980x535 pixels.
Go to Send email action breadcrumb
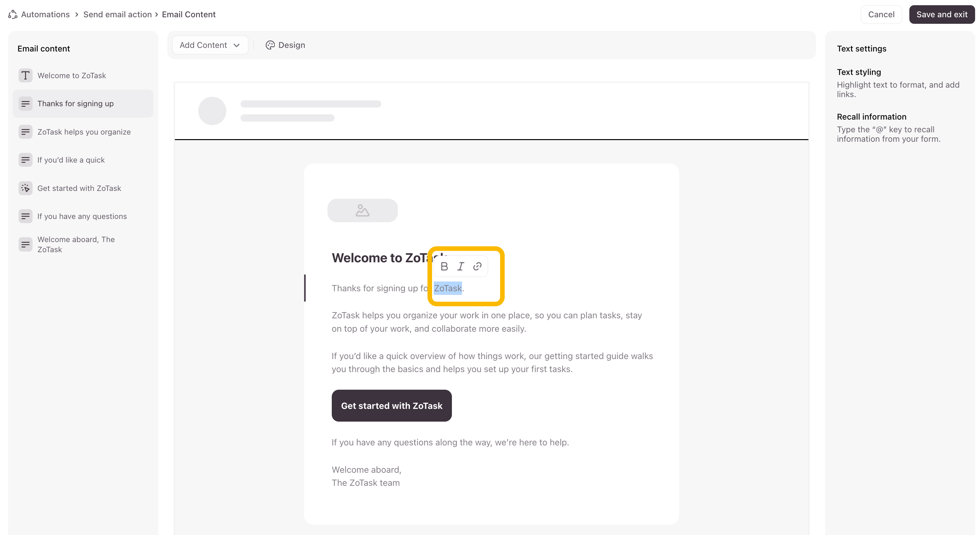(117, 14)
